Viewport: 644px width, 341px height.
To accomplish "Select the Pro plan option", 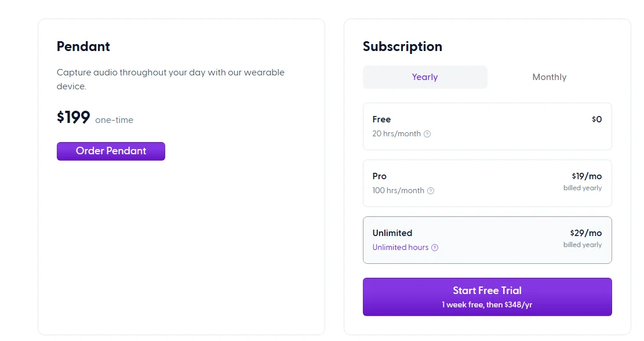I will pyautogui.click(x=487, y=183).
